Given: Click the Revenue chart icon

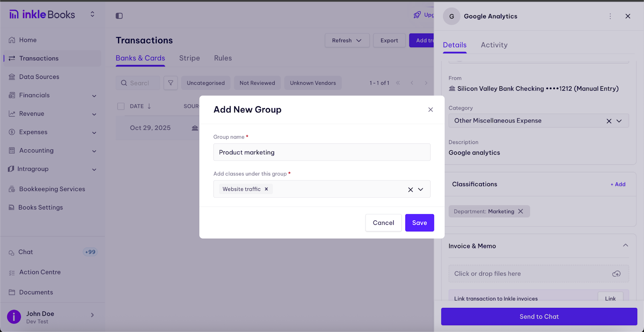Looking at the screenshot, I should click(12, 114).
